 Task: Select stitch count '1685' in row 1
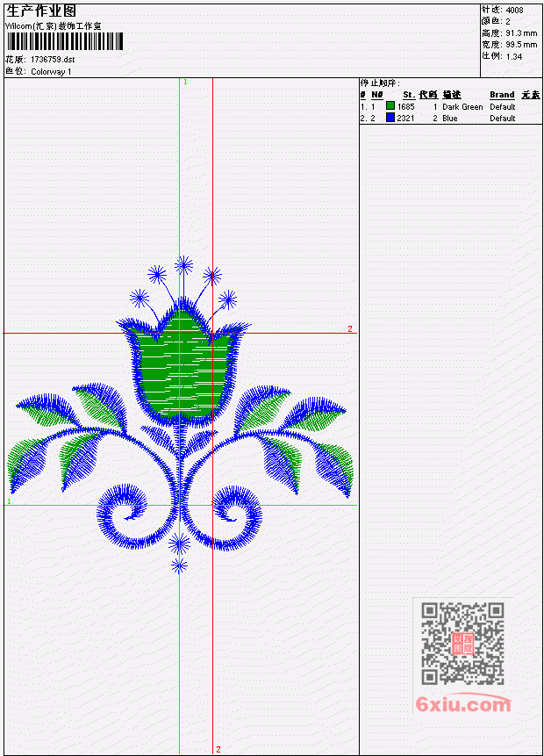(405, 106)
